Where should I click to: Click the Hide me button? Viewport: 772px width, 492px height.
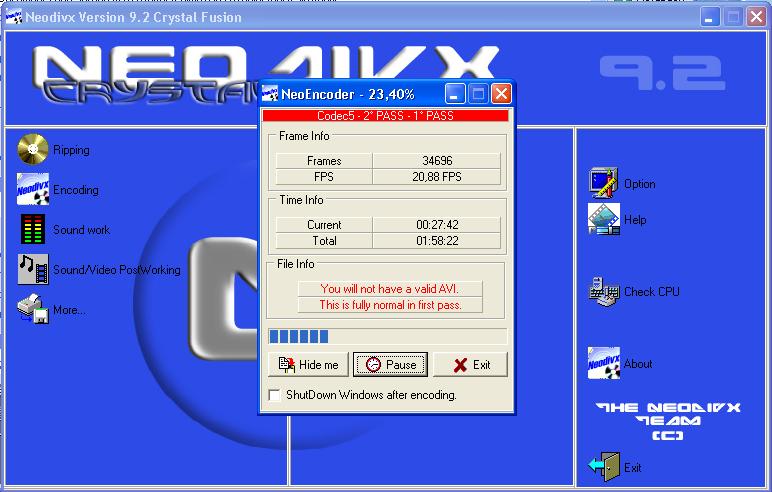pyautogui.click(x=308, y=364)
